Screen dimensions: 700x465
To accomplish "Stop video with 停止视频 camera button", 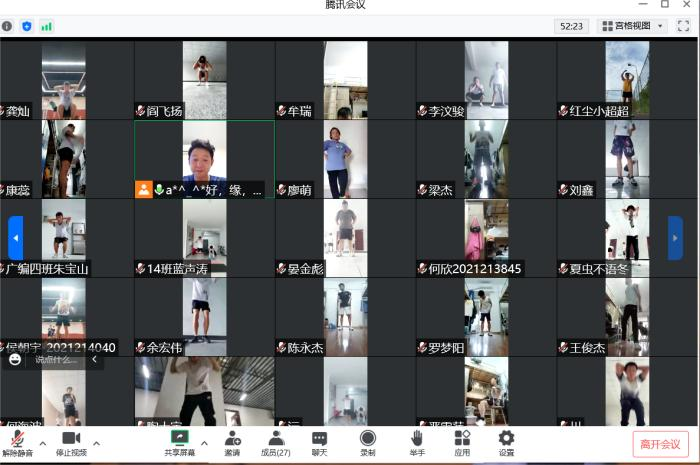I will (x=71, y=443).
